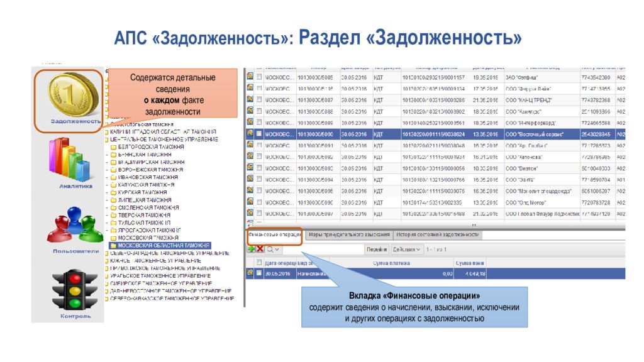Image resolution: width=644 pixels, height=362 pixels.
Task: Expand the ИВАНОВСКАЯ ТАМОЖНЯ tree node
Action: tap(107, 177)
